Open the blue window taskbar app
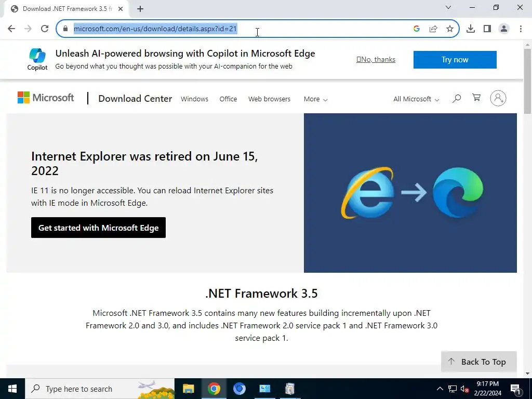The image size is (532, 399). point(264,389)
